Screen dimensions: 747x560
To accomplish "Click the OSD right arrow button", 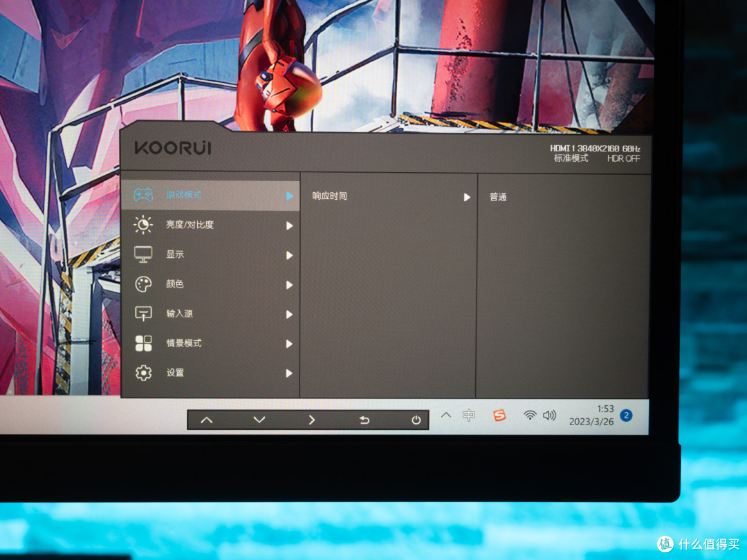I will pyautogui.click(x=311, y=420).
